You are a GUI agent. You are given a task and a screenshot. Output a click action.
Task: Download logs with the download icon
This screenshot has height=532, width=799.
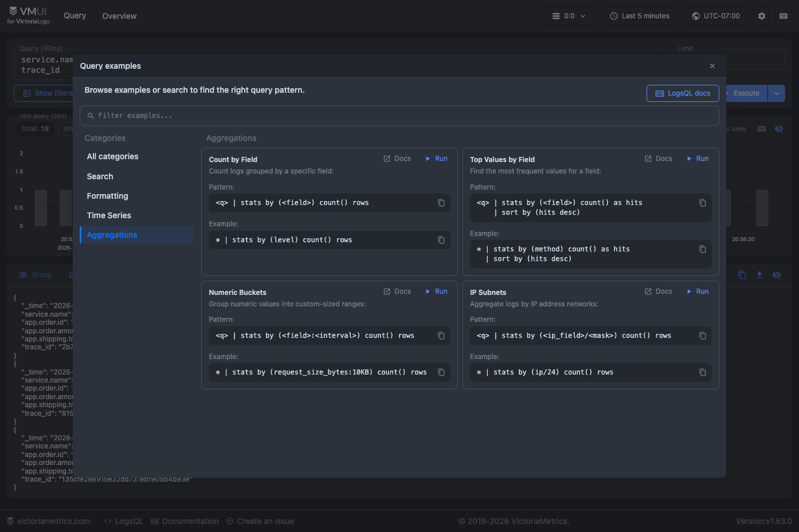[x=759, y=275]
